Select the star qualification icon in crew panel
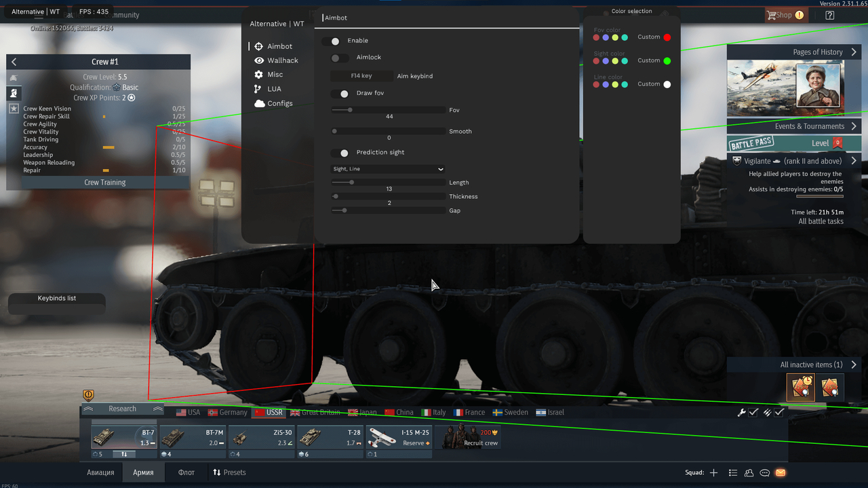 point(14,109)
